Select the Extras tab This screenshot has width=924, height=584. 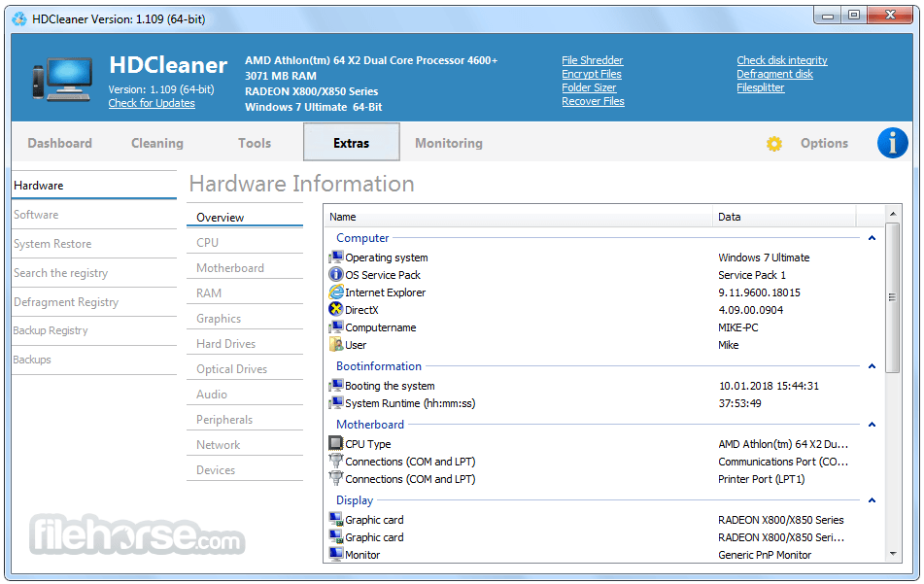(x=351, y=142)
